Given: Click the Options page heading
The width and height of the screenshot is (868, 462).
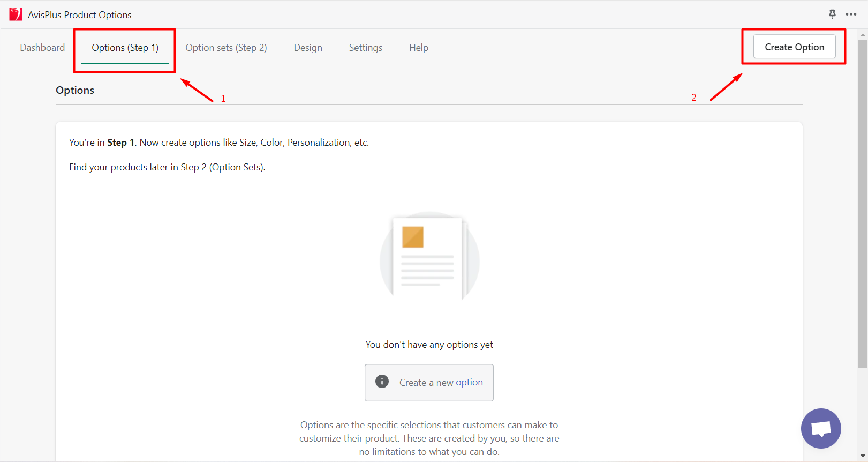Looking at the screenshot, I should (x=75, y=90).
